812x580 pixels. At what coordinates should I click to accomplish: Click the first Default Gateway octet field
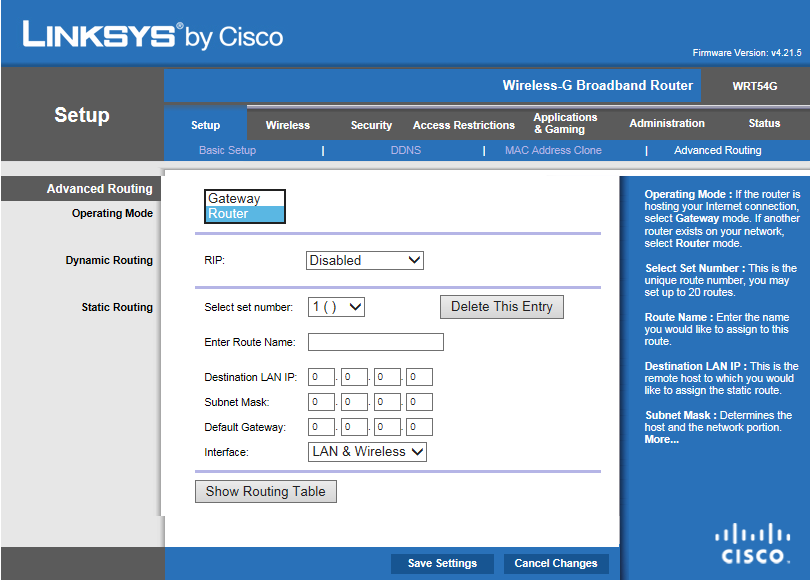[x=321, y=427]
